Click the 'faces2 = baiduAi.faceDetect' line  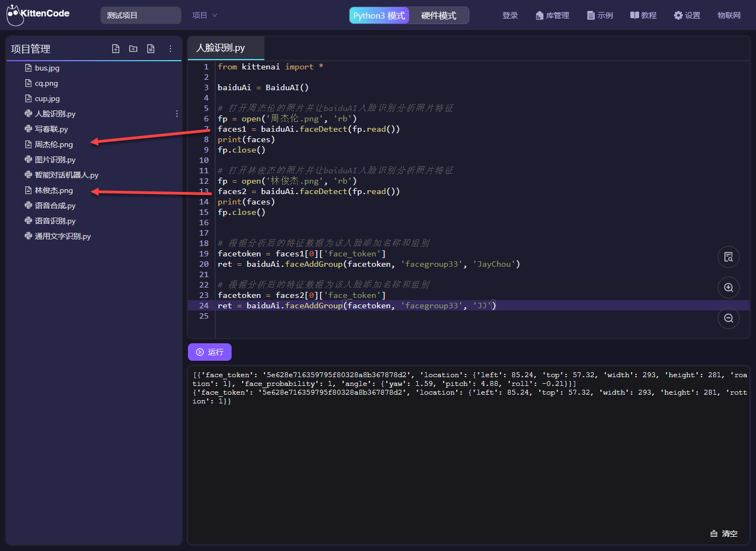309,191
